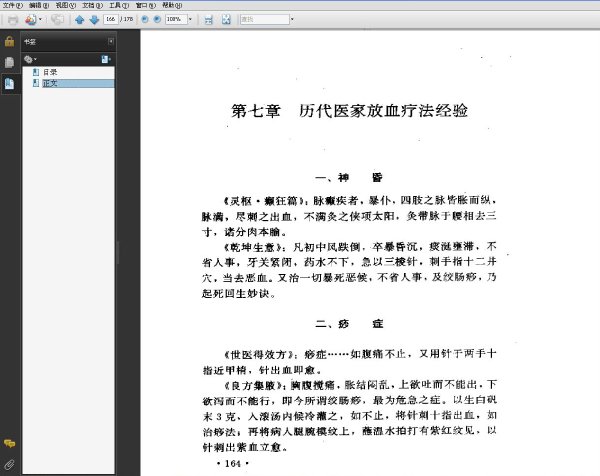
Task: Click the navigation pane splitter handle
Action: coord(117,253)
